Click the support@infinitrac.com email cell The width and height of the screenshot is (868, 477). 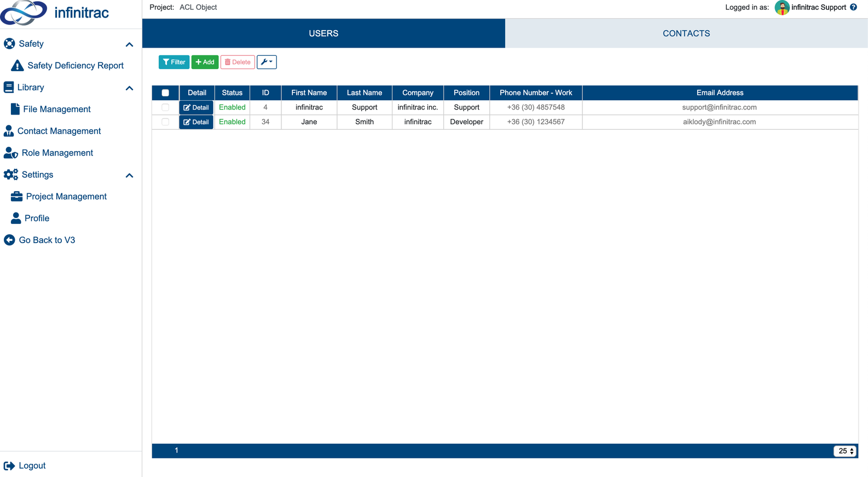tap(719, 107)
